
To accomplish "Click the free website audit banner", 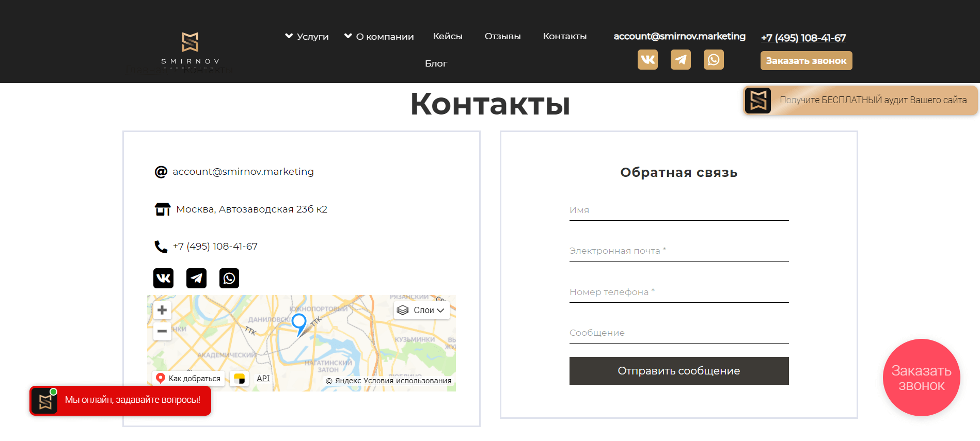I will pos(860,100).
